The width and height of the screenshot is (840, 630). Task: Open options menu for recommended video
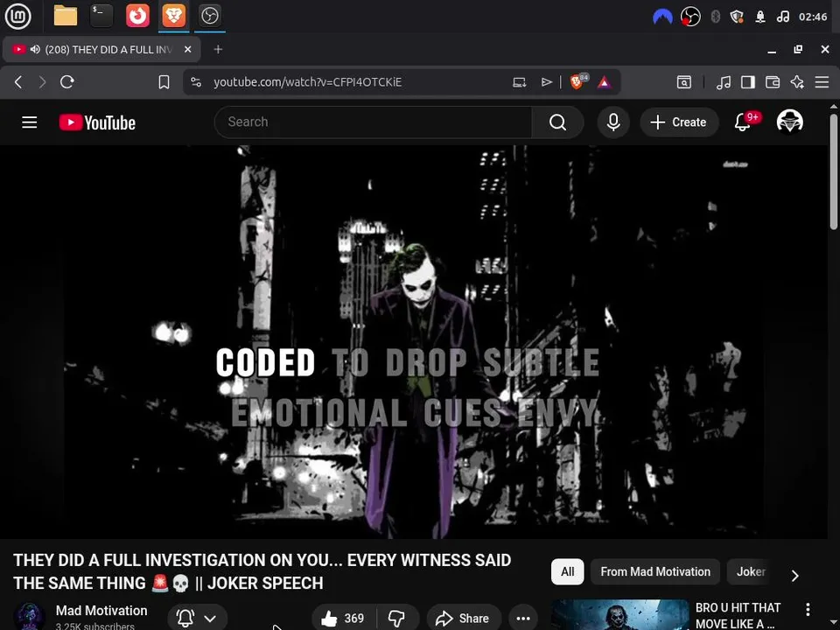[808, 609]
